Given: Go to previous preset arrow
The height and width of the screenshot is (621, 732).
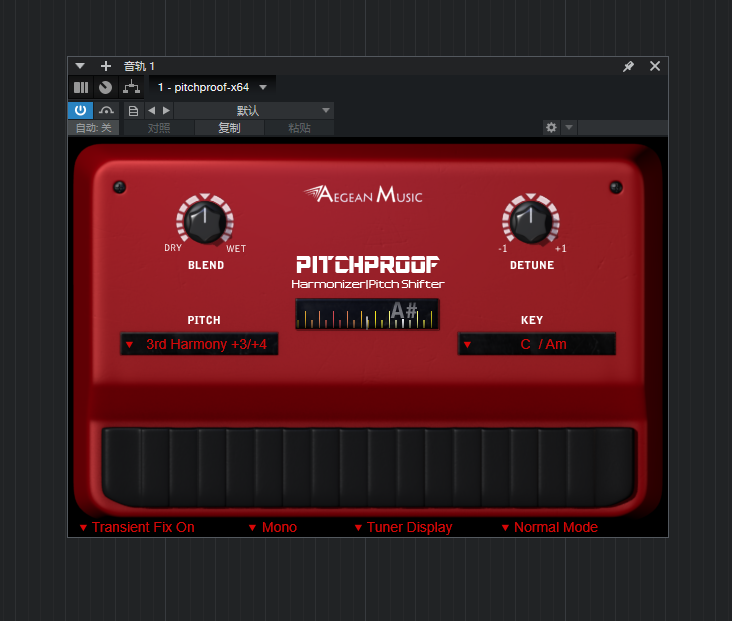Looking at the screenshot, I should (x=152, y=111).
